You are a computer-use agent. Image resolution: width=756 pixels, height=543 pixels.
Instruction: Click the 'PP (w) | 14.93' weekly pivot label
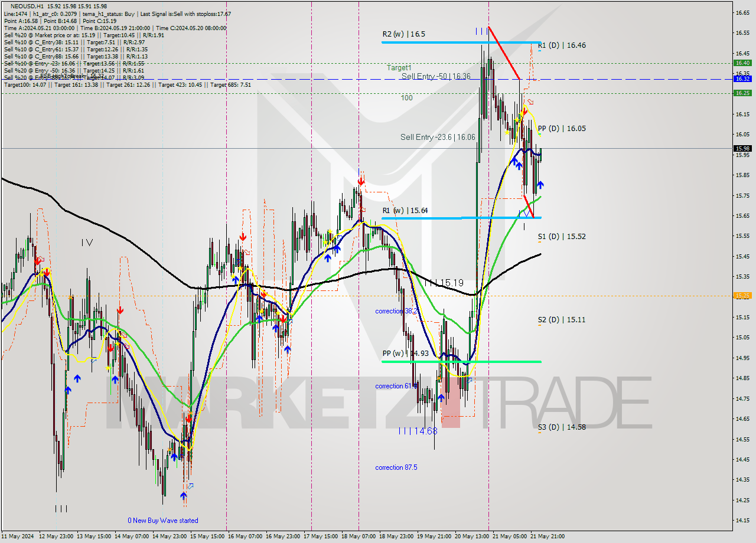[x=405, y=354]
